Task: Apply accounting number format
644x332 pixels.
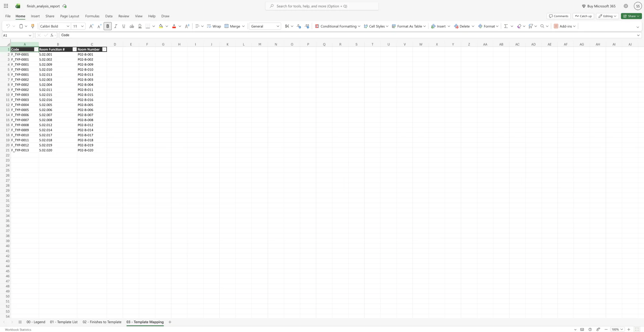Action: pyautogui.click(x=287, y=26)
